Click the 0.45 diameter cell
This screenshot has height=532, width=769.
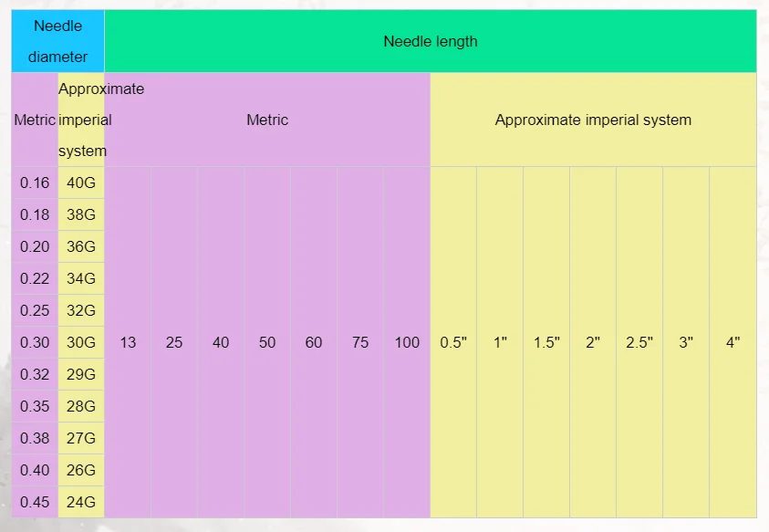35,502
